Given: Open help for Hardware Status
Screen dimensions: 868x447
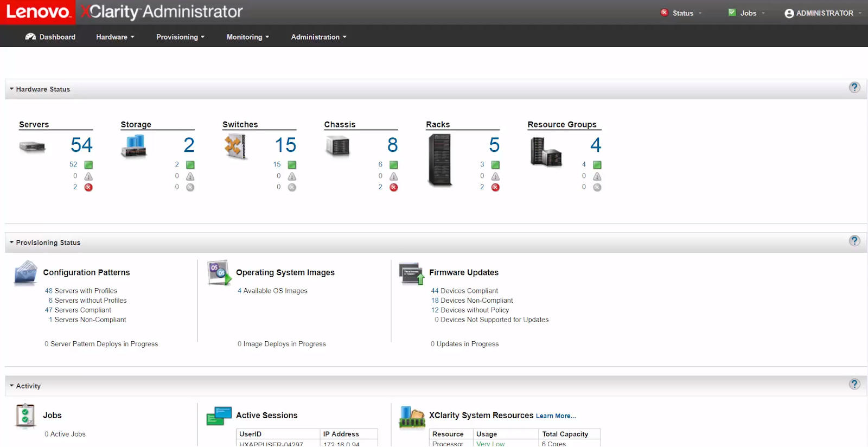Looking at the screenshot, I should click(854, 87).
